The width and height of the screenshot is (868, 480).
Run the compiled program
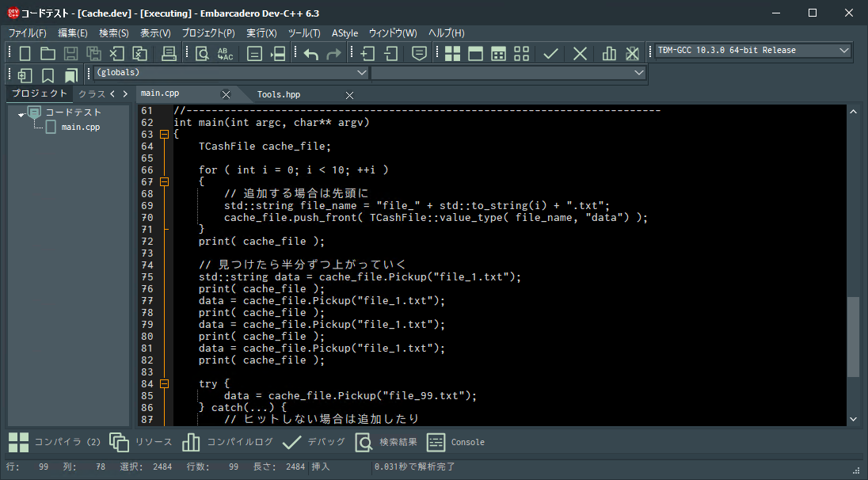point(476,53)
